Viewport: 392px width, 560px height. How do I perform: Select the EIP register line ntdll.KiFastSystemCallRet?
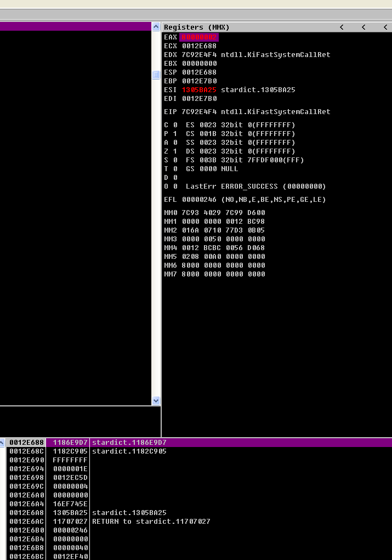[247, 112]
